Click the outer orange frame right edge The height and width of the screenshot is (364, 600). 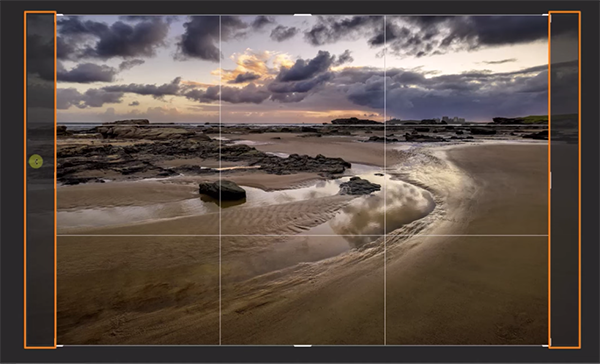tap(580, 180)
